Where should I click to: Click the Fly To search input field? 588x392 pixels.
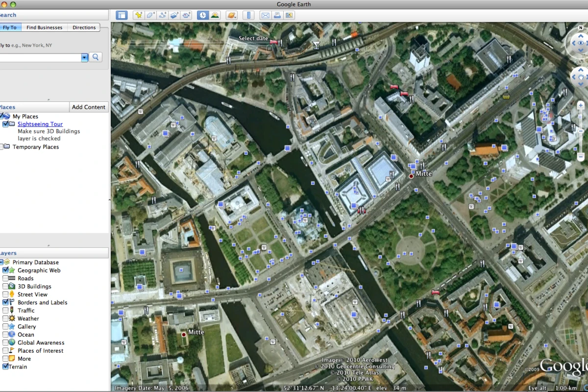pos(41,57)
